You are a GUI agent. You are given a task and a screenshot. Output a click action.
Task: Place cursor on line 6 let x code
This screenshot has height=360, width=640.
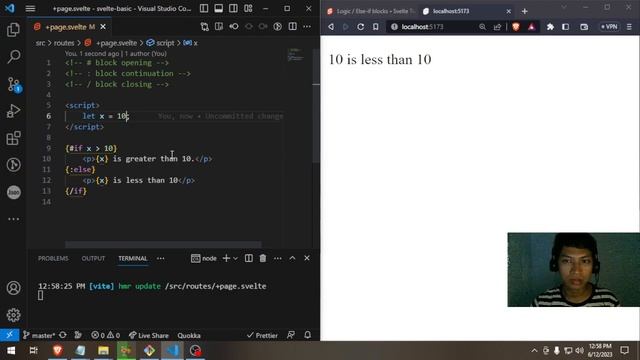pyautogui.click(x=105, y=116)
